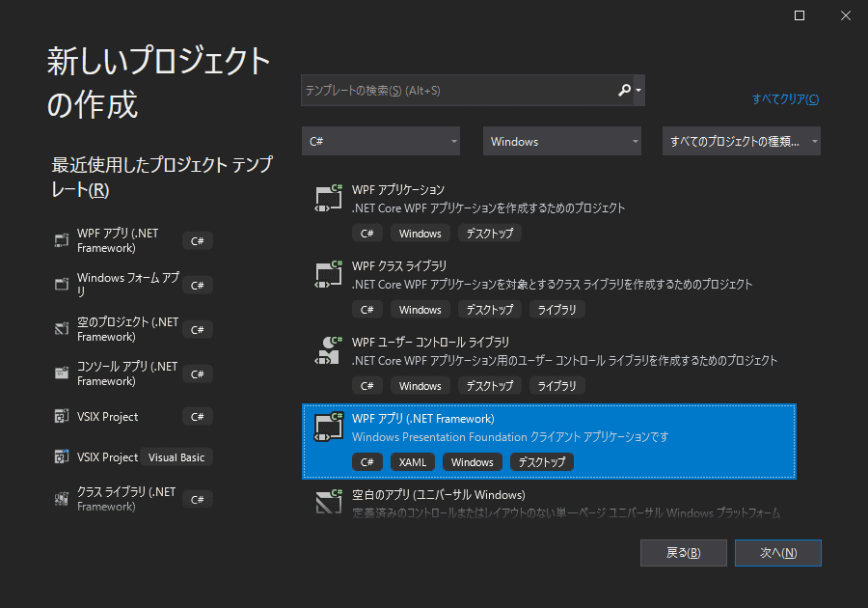Click WPF アプリ (.NET Framework) list icon

[328, 427]
